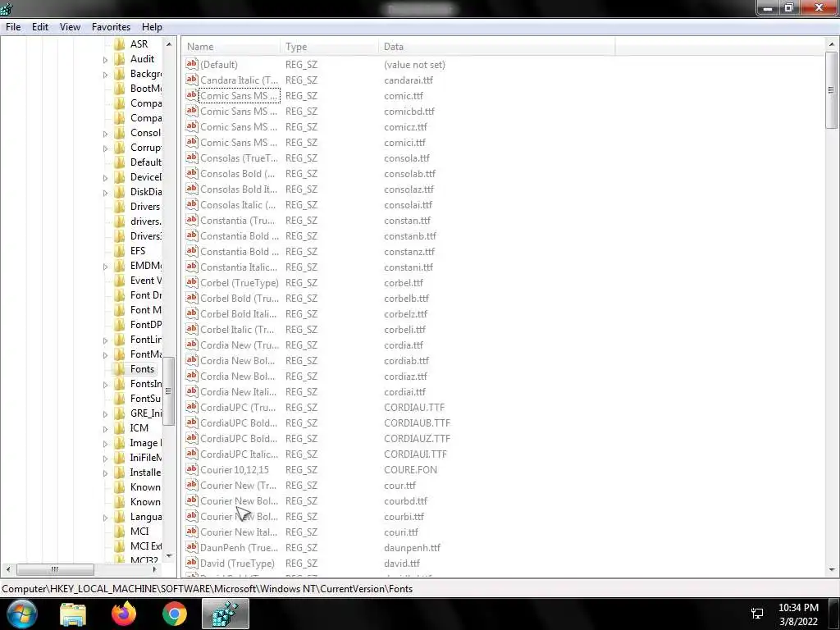This screenshot has height=630, width=840.
Task: Click the icon beside Courier 10,12,15 value
Action: click(x=192, y=469)
